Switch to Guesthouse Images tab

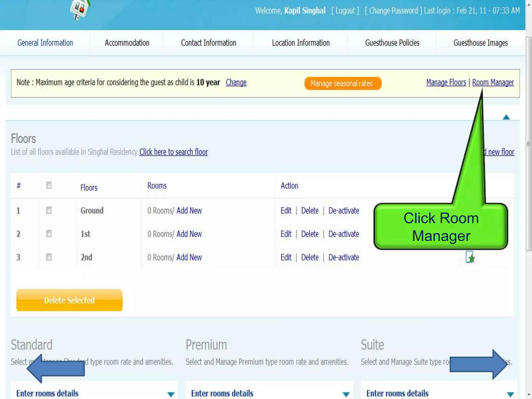click(481, 43)
